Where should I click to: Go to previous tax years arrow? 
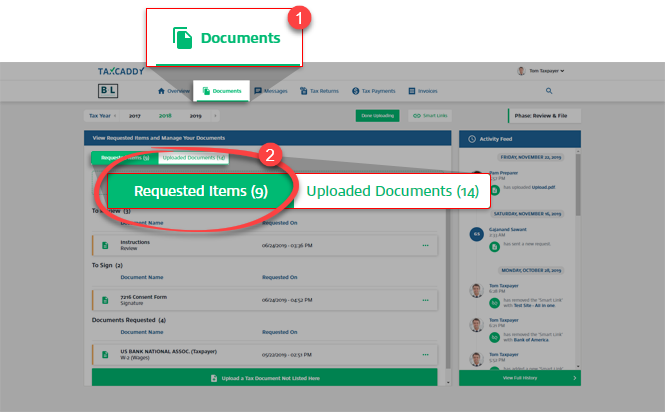(115, 116)
